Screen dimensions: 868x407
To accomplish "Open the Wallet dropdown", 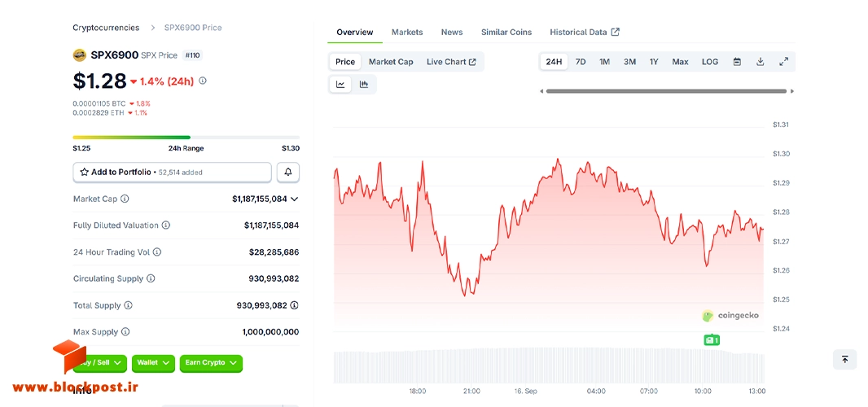I will pos(153,363).
